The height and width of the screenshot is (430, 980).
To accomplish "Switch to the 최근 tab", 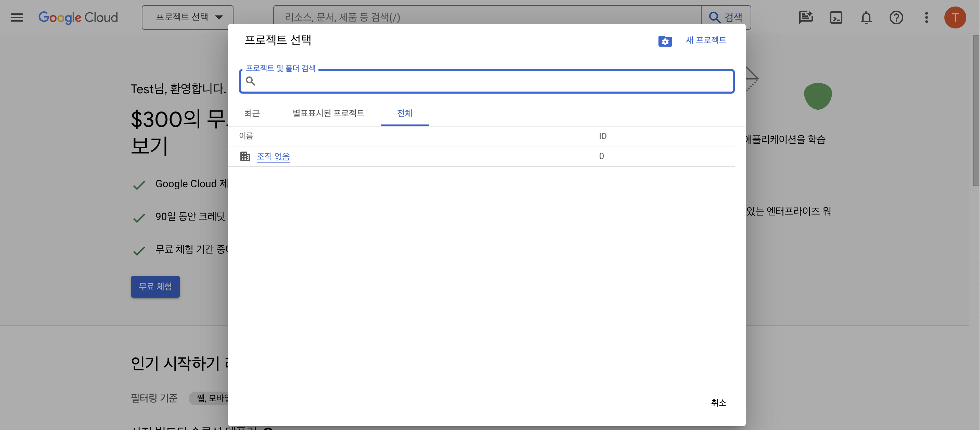I will click(252, 113).
